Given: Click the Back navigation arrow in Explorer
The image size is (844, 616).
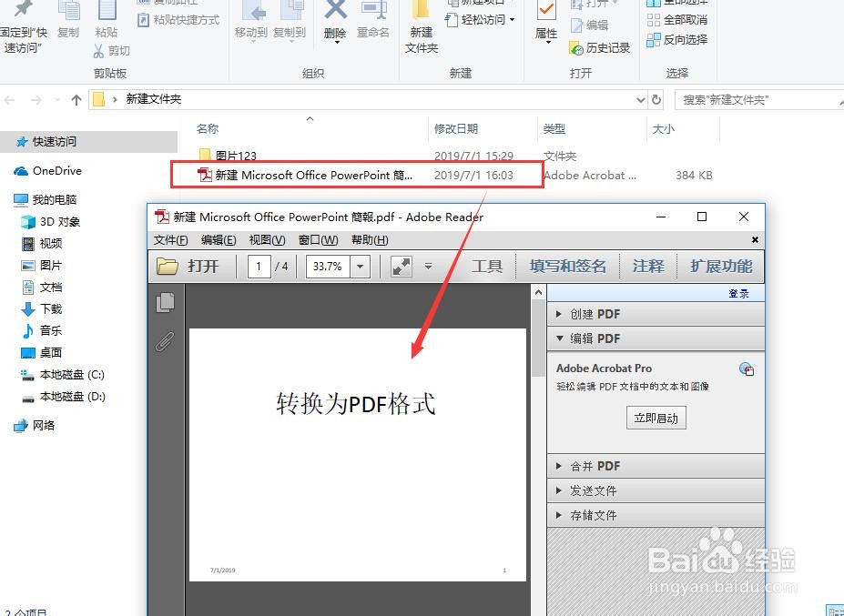Looking at the screenshot, I should [9, 100].
